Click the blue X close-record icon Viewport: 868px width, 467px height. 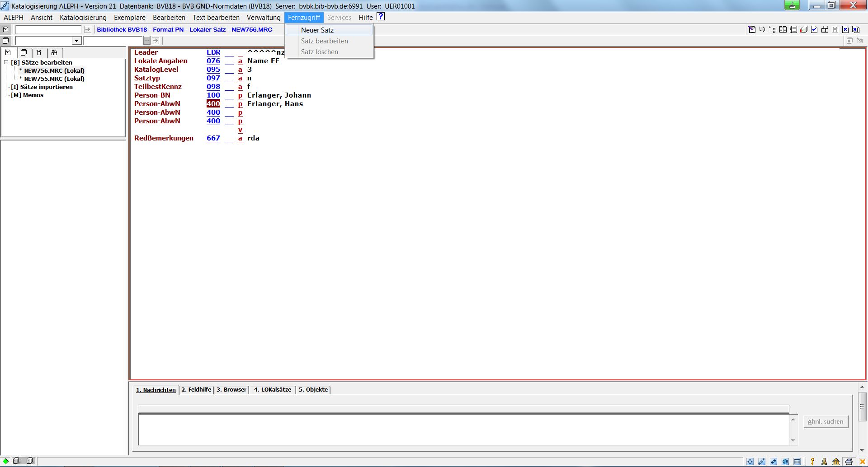pyautogui.click(x=845, y=29)
